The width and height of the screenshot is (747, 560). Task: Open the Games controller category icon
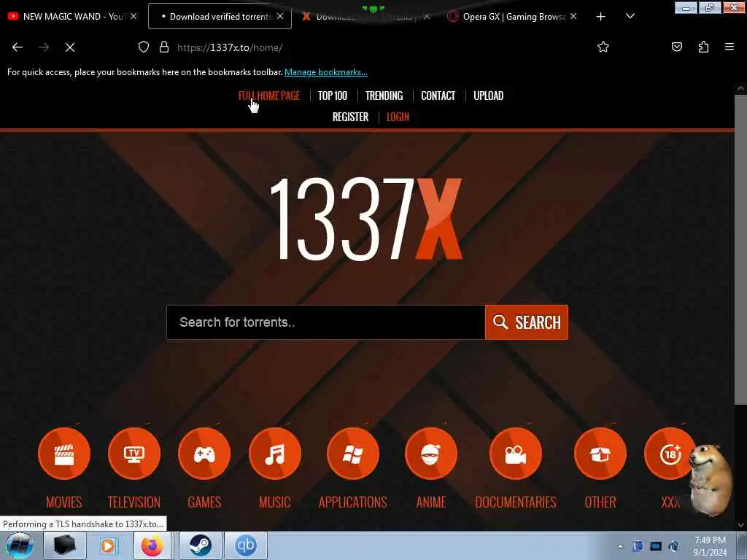click(x=204, y=454)
